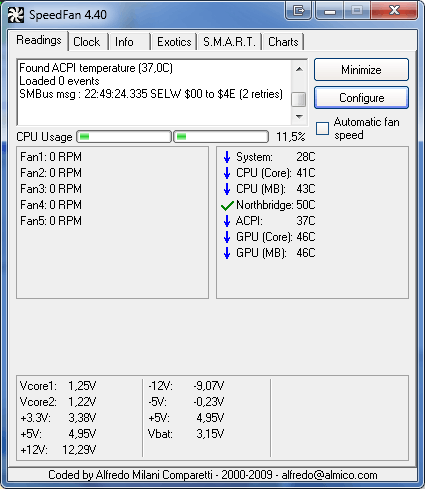The height and width of the screenshot is (489, 425).
Task: Click the log box scroll down arrow
Action: [299, 117]
